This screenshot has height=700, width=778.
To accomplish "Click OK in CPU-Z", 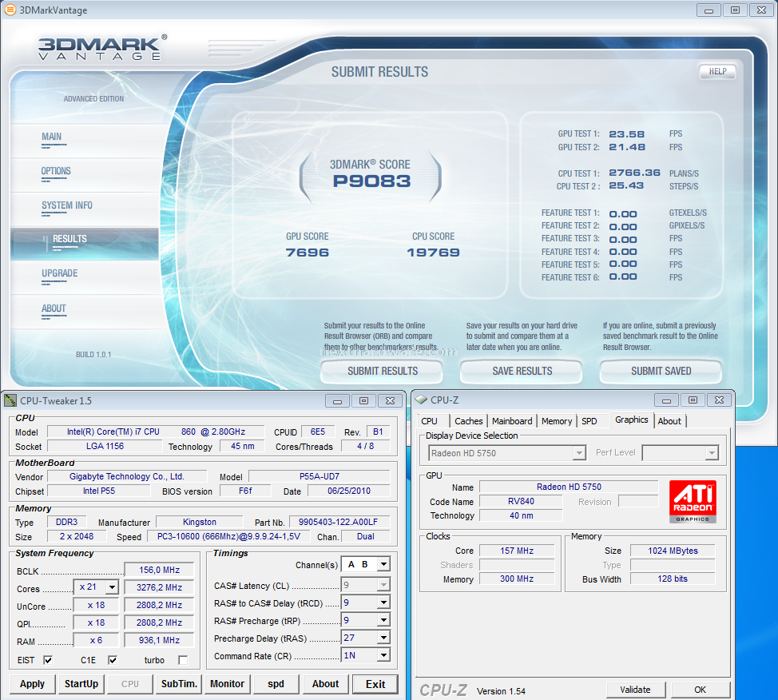I will 700,690.
